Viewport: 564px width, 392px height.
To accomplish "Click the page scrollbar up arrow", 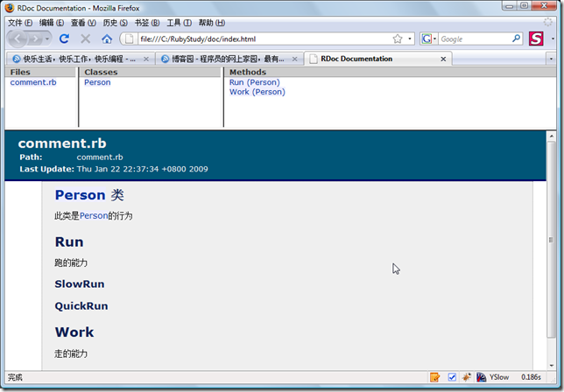I will coord(552,136).
